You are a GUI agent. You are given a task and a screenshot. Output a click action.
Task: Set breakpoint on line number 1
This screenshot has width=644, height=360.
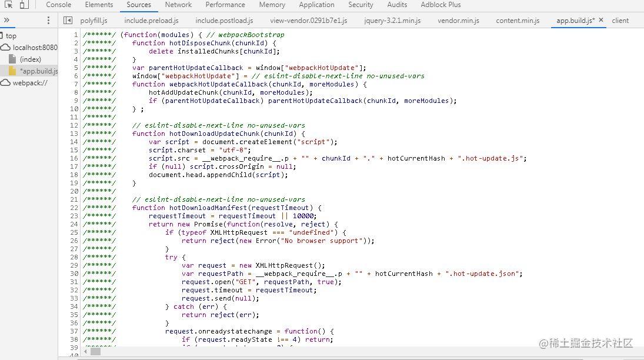76,35
